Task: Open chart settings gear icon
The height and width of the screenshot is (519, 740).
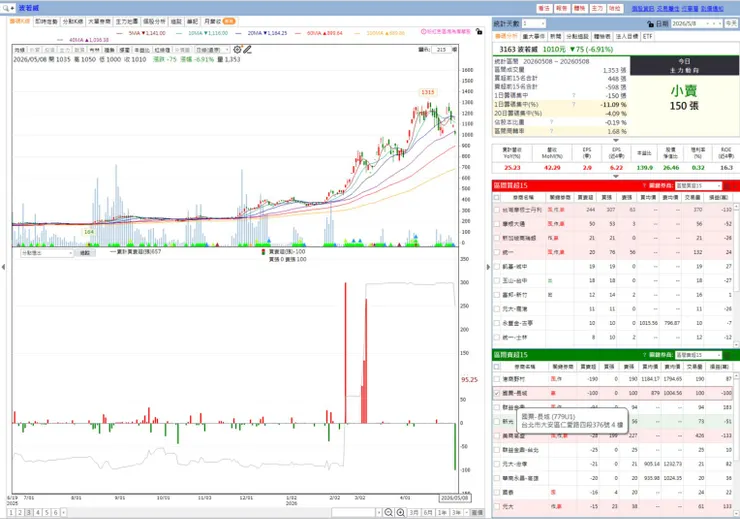Action: coord(237,50)
